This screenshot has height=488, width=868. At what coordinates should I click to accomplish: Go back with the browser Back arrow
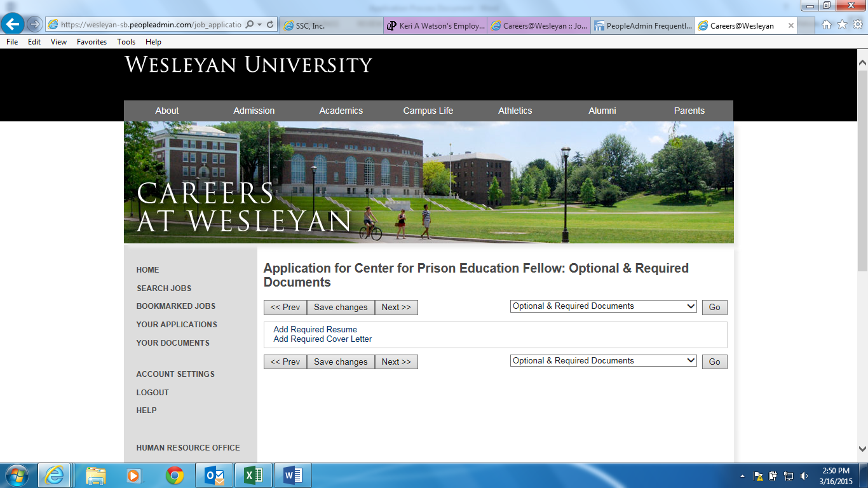[13, 25]
